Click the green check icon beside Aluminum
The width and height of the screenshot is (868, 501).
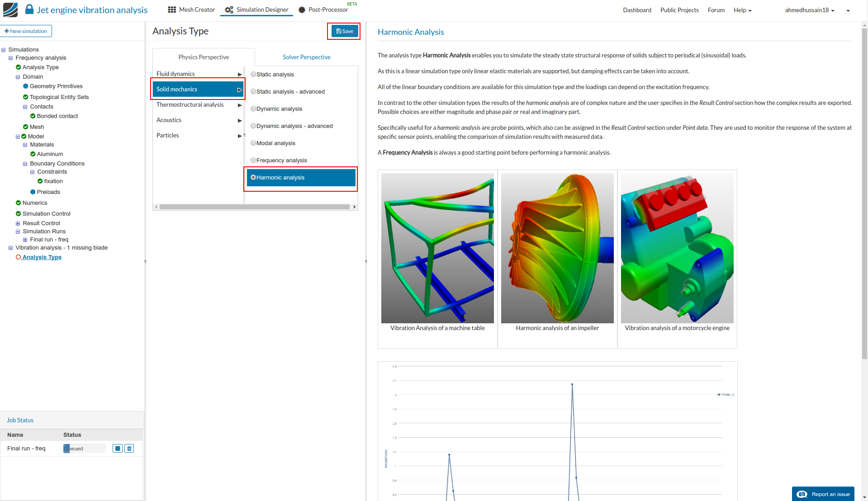[x=33, y=154]
